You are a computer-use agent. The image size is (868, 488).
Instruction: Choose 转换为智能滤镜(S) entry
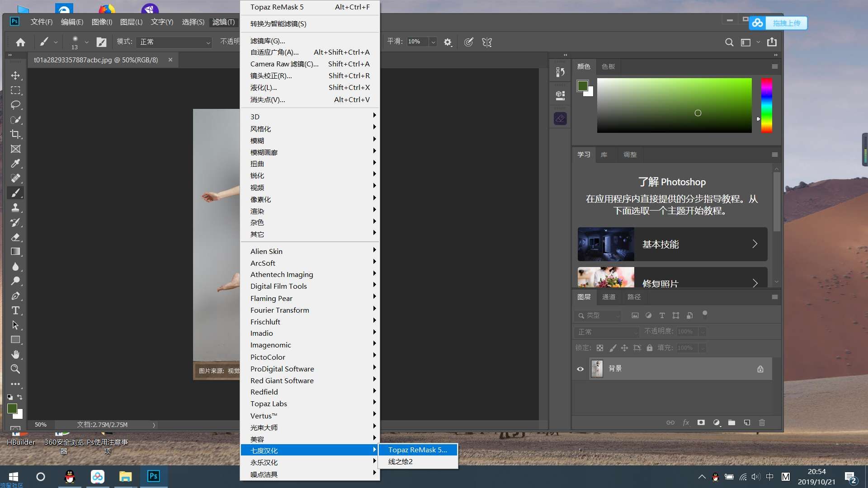310,23
